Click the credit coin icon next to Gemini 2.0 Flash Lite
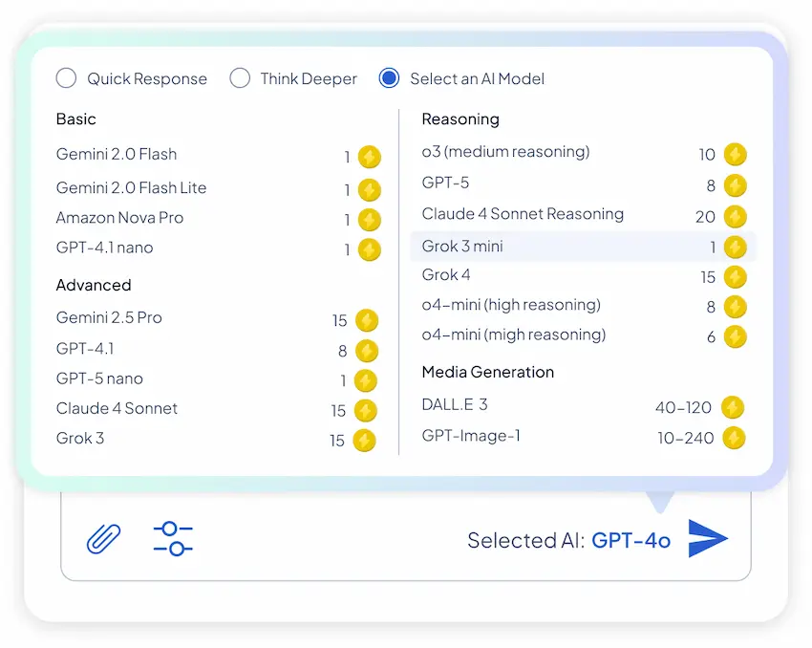 (x=370, y=190)
